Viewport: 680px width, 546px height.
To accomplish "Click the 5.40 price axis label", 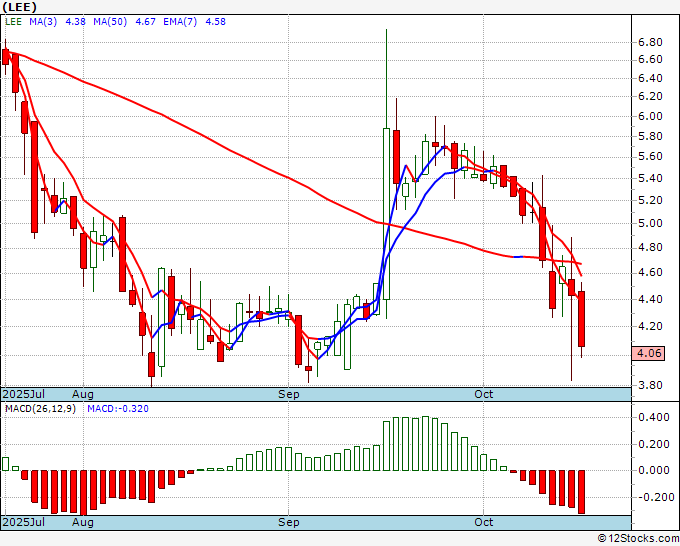I will pos(650,178).
